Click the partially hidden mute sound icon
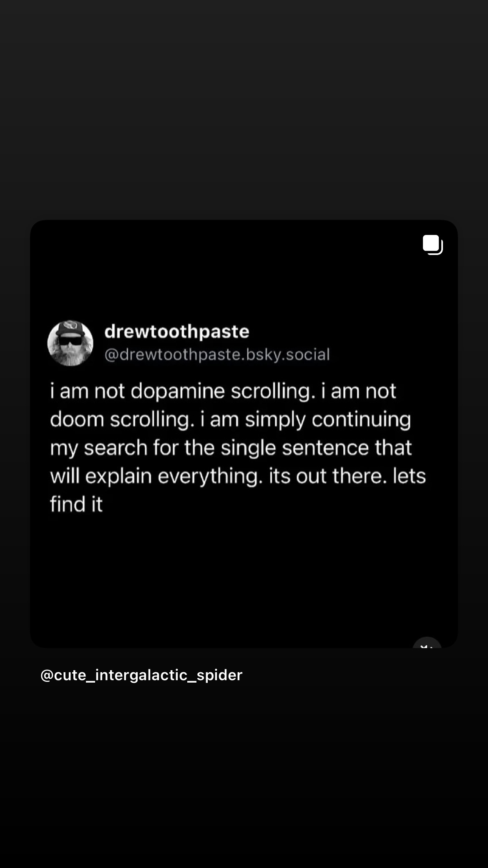 coord(427,643)
